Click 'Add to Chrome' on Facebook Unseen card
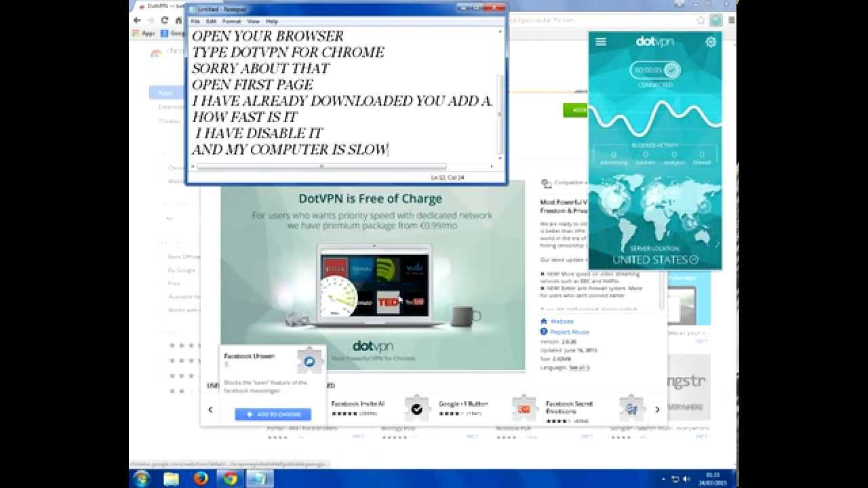868x488 pixels. pyautogui.click(x=273, y=414)
